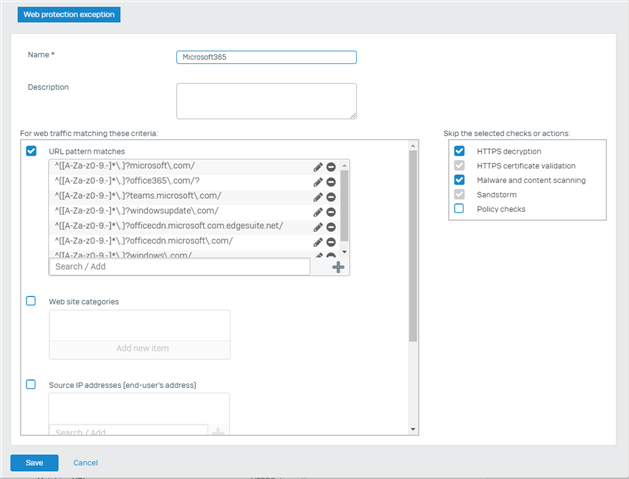This screenshot has height=479, width=629.
Task: Edit the teams.microsoft.com pattern entry
Action: (317, 196)
